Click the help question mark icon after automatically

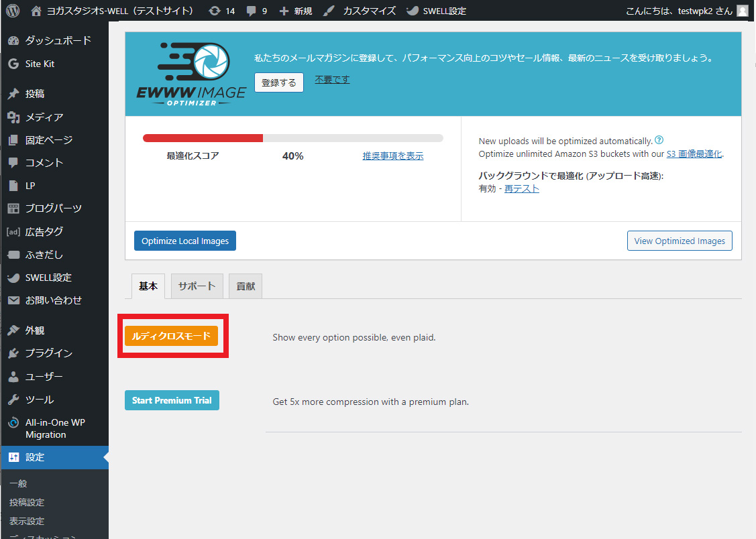[659, 140]
